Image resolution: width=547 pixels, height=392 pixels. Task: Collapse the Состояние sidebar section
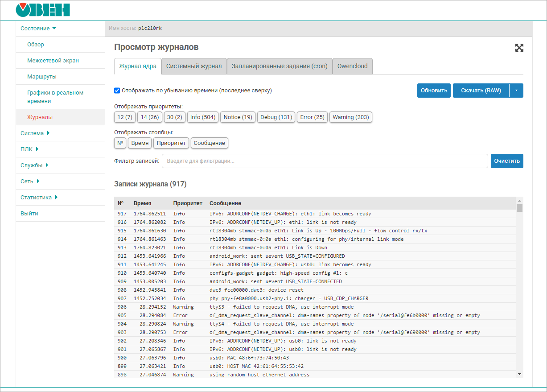(38, 29)
